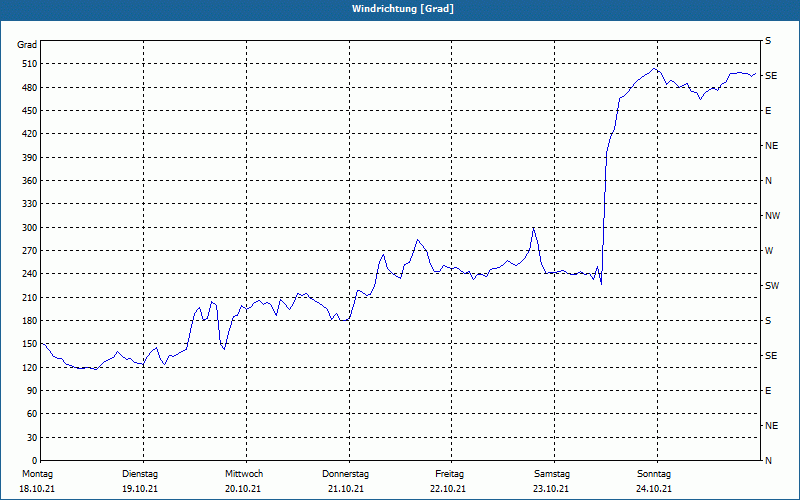Pick the date 20.10.21
This screenshot has height=500, width=800.
click(243, 489)
